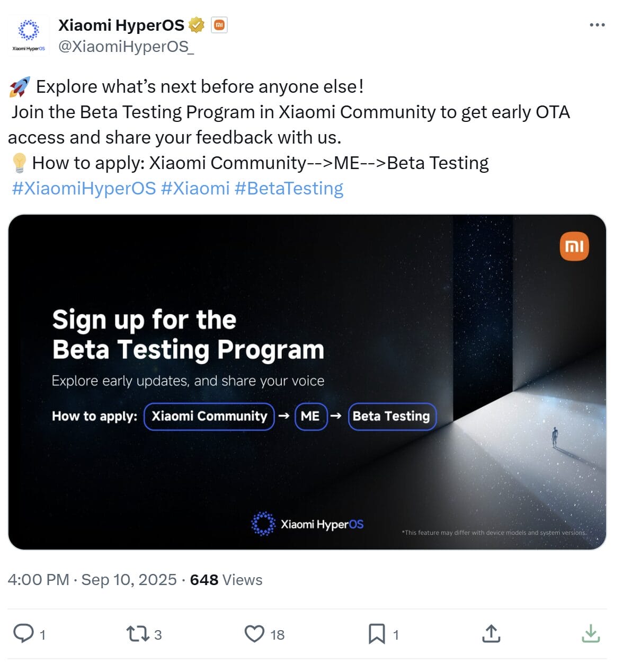Image resolution: width=623 pixels, height=672 pixels.
Task: Open the three-dot more options menu
Action: tap(597, 25)
